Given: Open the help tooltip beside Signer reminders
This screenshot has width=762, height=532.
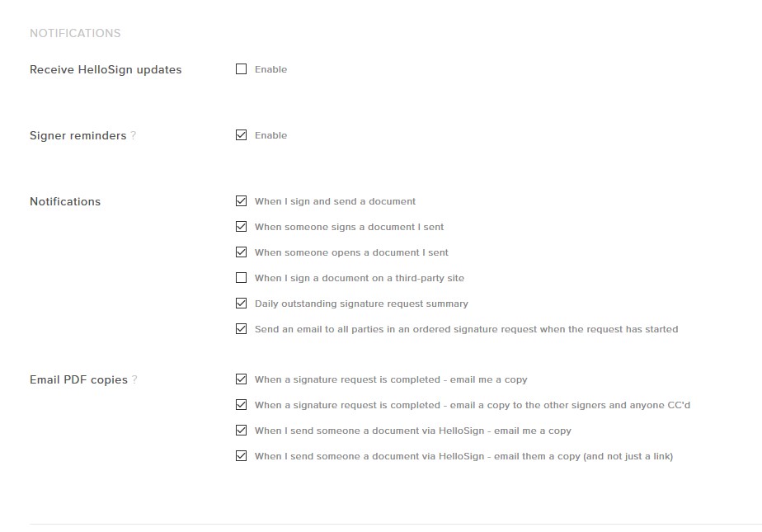Looking at the screenshot, I should point(134,136).
